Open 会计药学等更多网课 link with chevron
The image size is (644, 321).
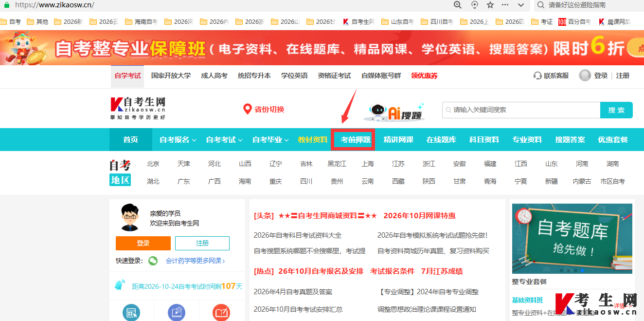point(196,261)
